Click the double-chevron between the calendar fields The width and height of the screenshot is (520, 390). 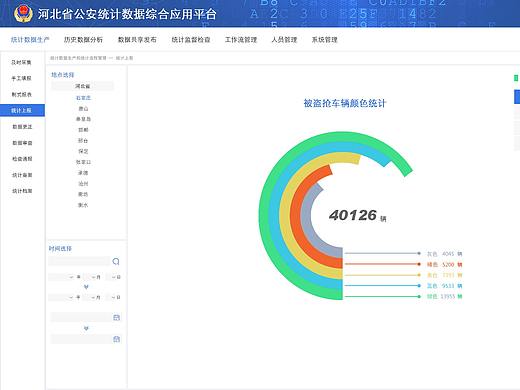[86, 329]
